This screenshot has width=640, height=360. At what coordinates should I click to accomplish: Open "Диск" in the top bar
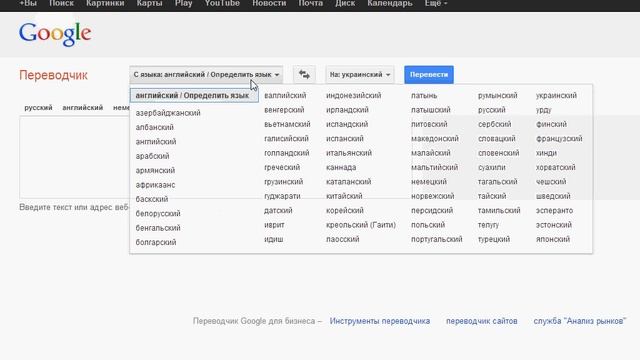point(345,4)
